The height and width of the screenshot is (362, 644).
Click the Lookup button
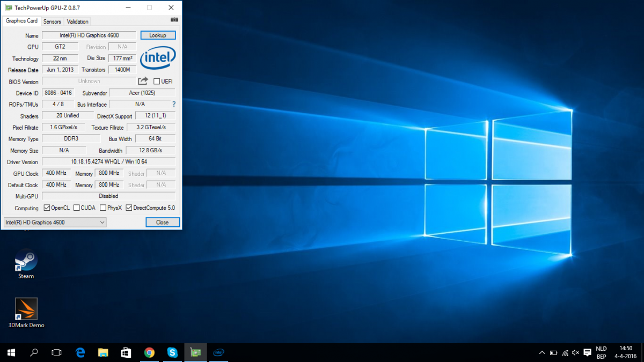coord(158,35)
